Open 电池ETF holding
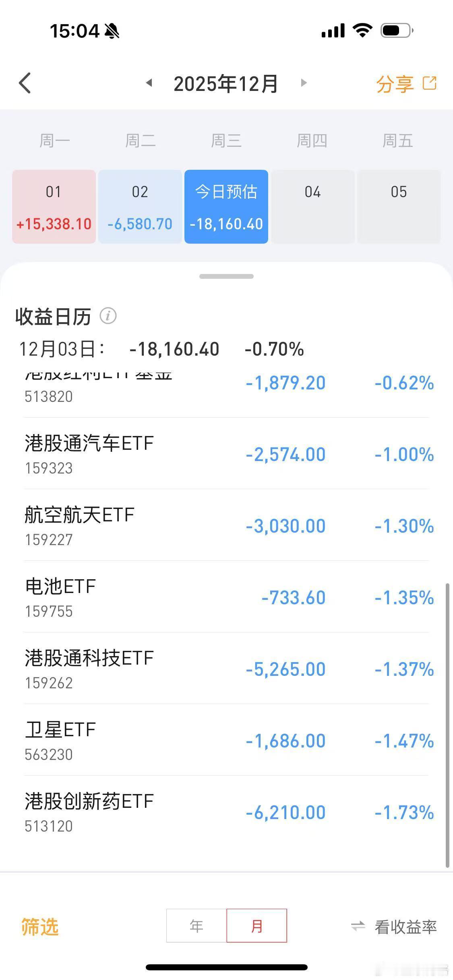This screenshot has width=453, height=980. pyautogui.click(x=226, y=597)
